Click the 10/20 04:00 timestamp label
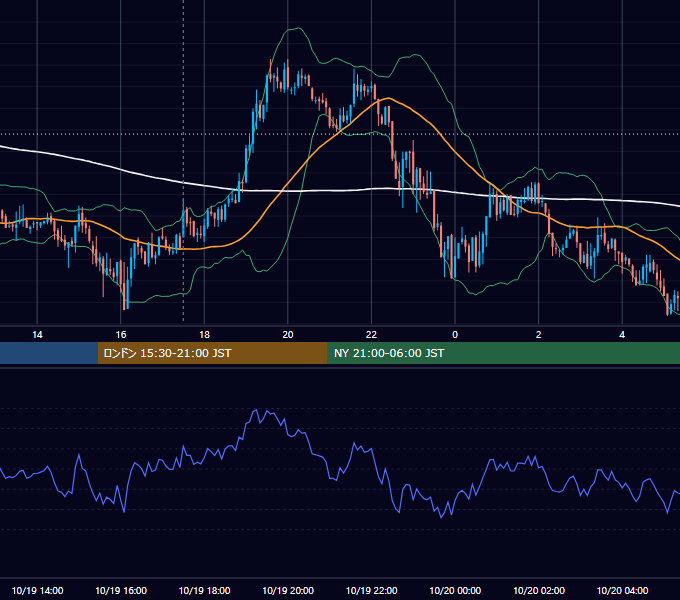Viewport: 680px width, 600px height. 622,590
